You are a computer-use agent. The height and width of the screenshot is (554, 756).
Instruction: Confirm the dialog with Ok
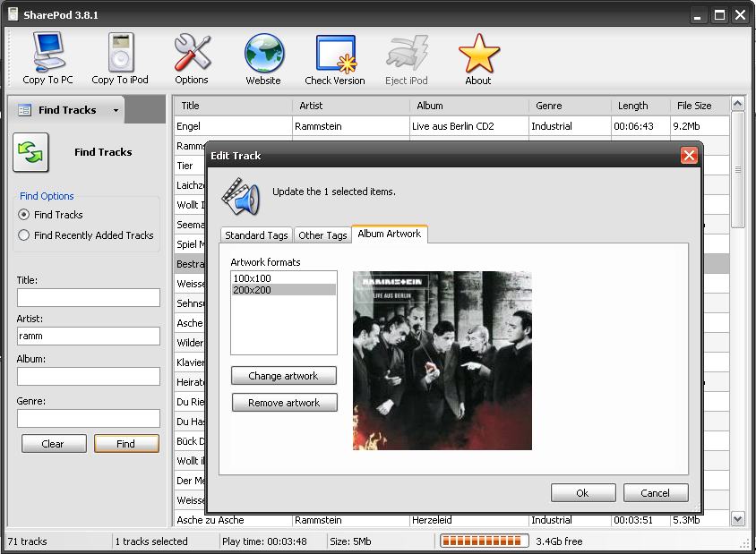[x=583, y=493]
